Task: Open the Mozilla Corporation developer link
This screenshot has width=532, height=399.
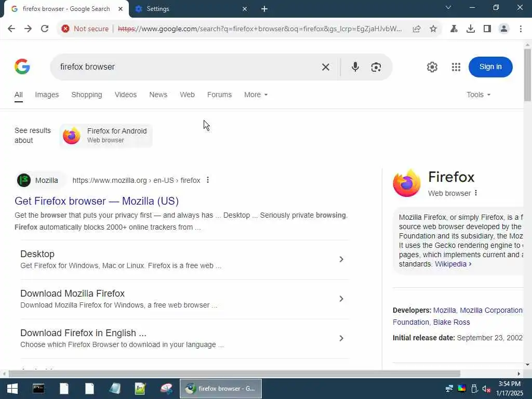Action: click(x=491, y=310)
